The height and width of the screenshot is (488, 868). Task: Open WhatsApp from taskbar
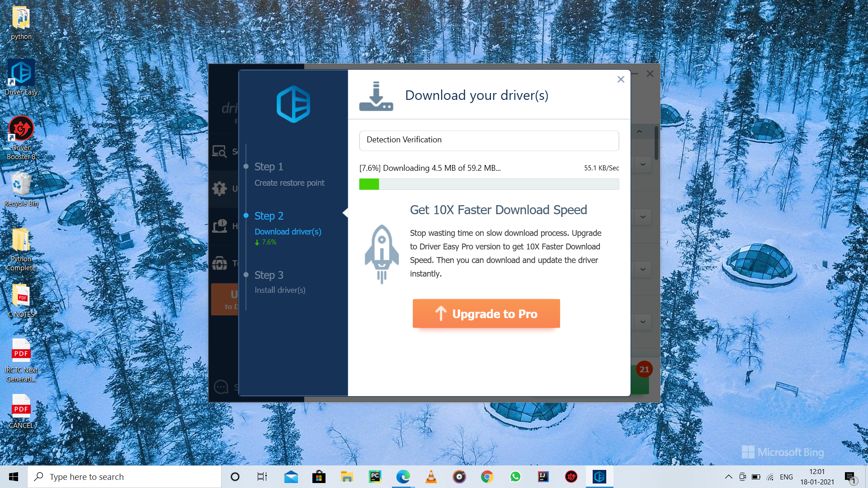pos(515,477)
